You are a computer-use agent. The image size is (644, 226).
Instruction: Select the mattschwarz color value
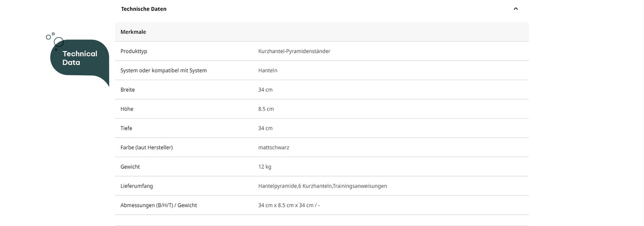[273, 148]
